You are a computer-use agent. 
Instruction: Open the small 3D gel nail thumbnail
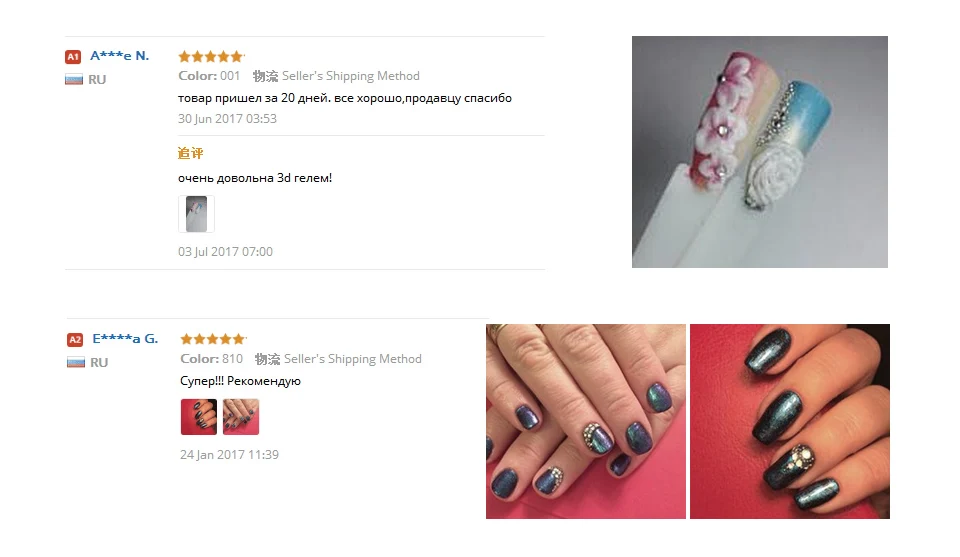197,214
